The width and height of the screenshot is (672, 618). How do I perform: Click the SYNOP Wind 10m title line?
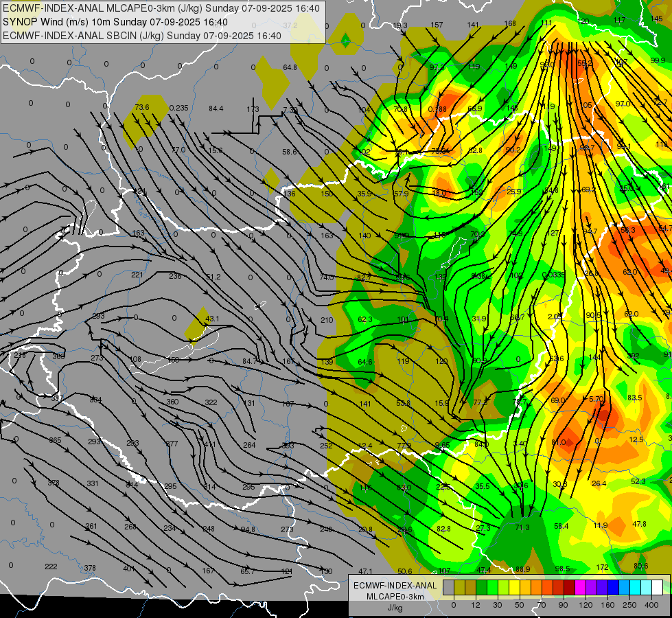[x=115, y=22]
